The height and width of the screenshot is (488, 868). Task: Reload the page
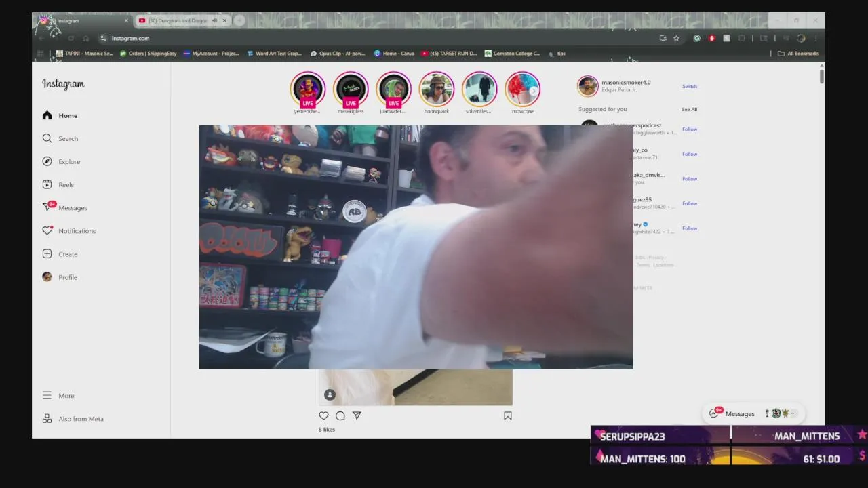pyautogui.click(x=71, y=38)
